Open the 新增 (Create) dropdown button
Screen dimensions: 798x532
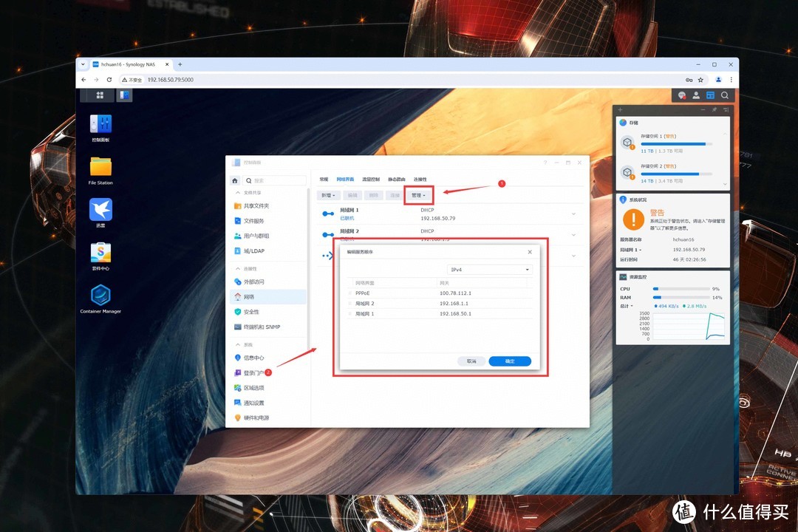pos(328,195)
